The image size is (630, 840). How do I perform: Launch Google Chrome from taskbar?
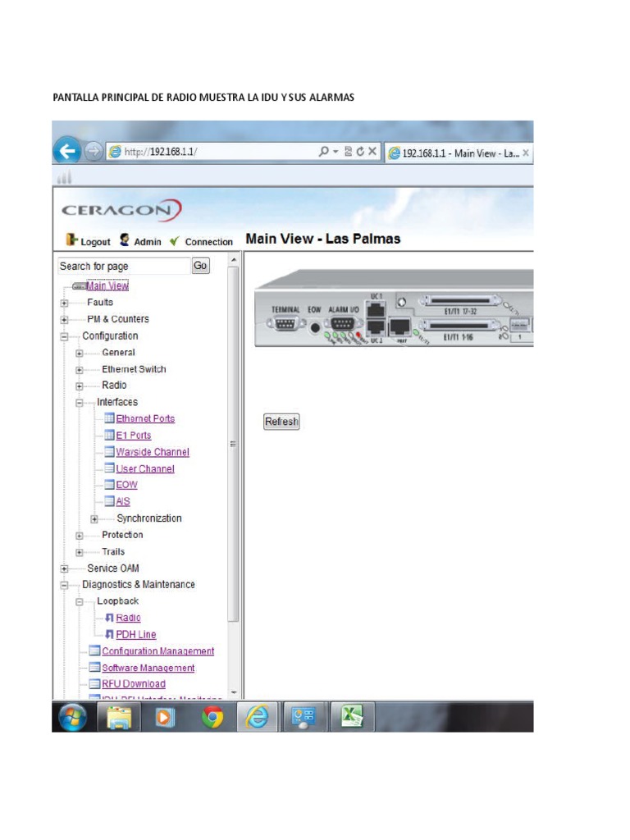tap(212, 717)
